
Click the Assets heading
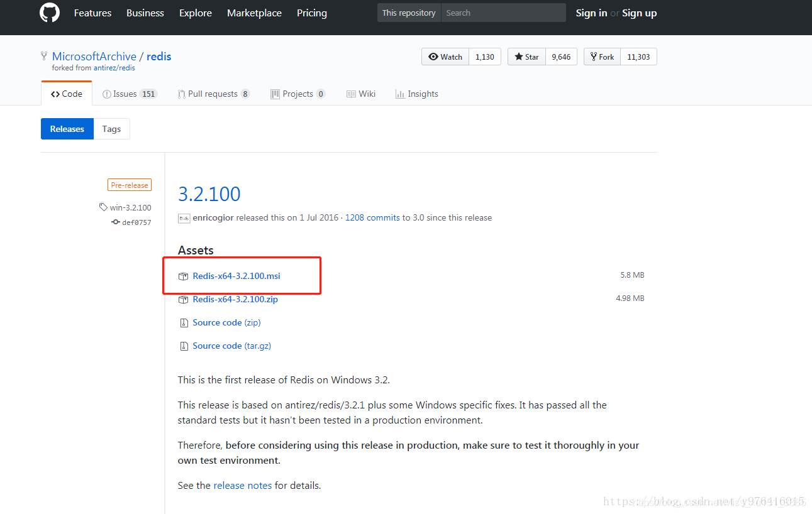[x=196, y=250]
